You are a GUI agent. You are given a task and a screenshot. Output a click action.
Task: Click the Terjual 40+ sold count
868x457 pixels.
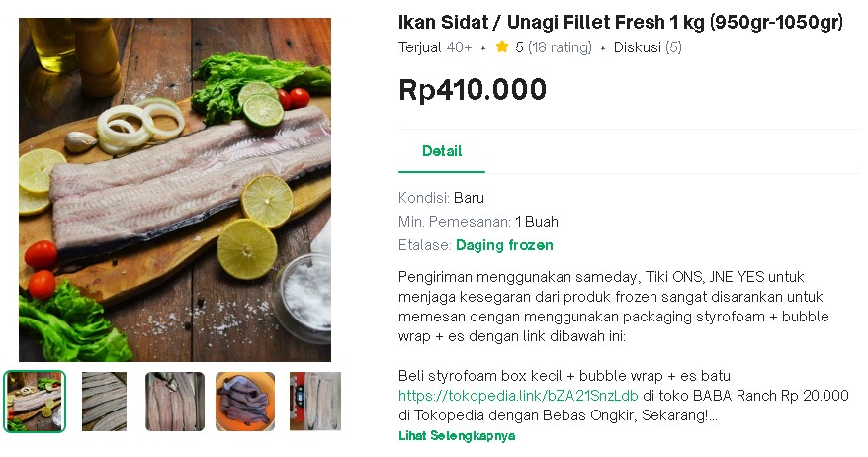(x=435, y=47)
